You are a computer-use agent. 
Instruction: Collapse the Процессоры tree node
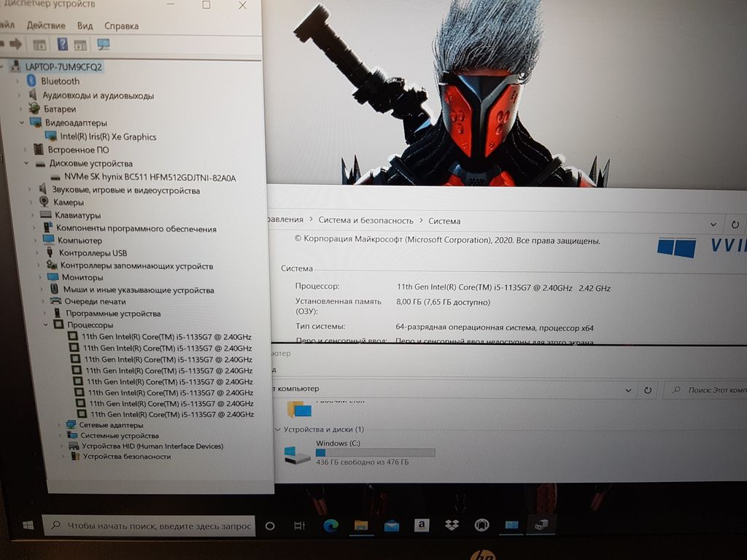(46, 325)
